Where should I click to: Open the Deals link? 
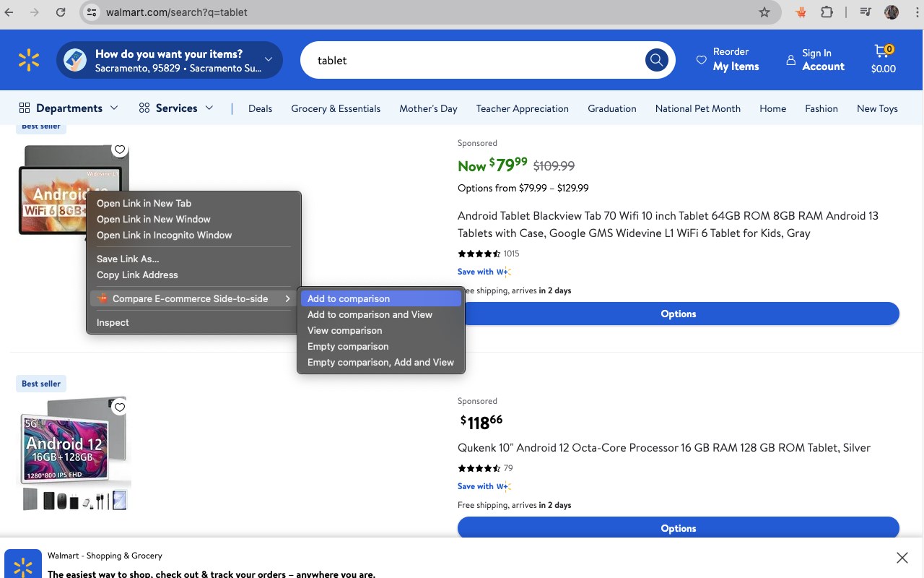coord(260,108)
